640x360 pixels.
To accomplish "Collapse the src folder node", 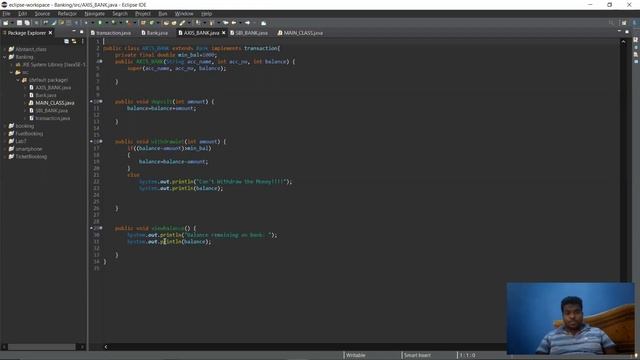I will (x=11, y=72).
